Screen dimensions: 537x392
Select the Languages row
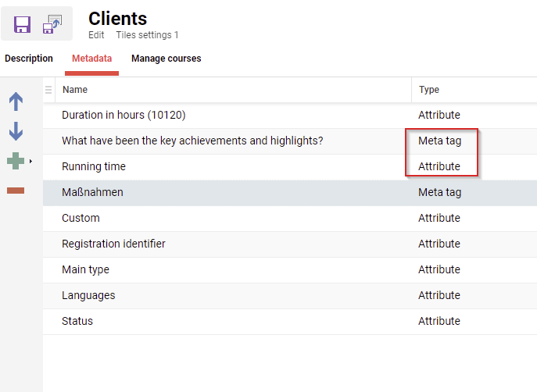pyautogui.click(x=88, y=295)
